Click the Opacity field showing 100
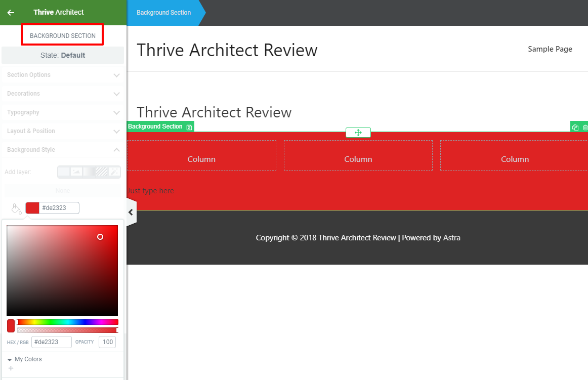This screenshot has width=588, height=380. click(x=107, y=342)
